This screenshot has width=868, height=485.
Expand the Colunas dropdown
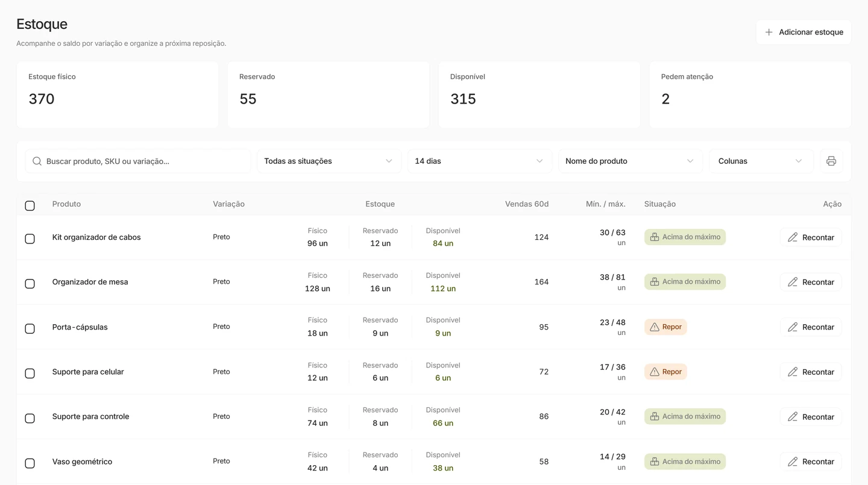[x=761, y=161]
